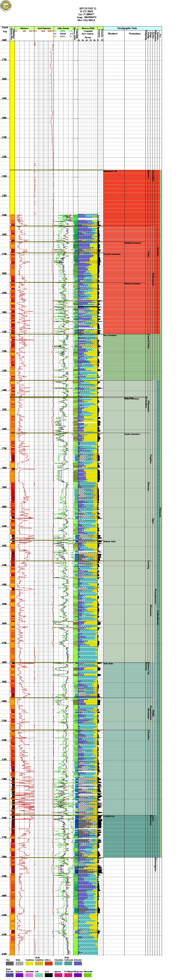Click the Topeka Limestone formation label
191x980 pixels.
132,434
